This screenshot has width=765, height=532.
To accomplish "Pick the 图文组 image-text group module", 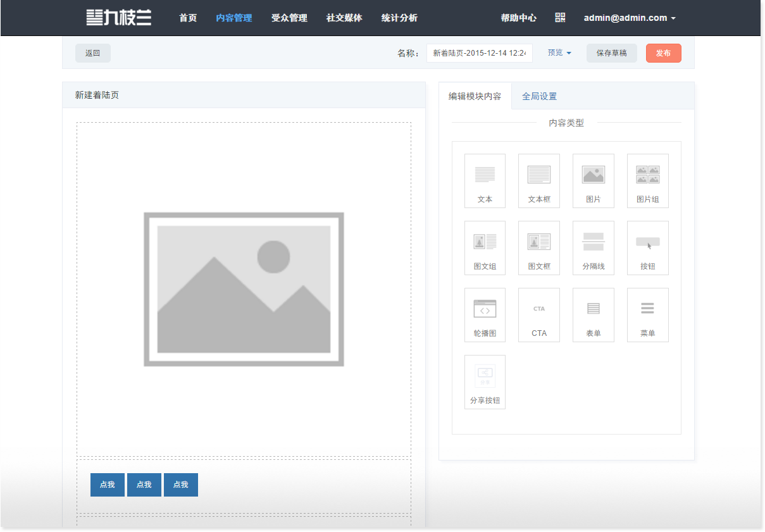I will coord(485,247).
